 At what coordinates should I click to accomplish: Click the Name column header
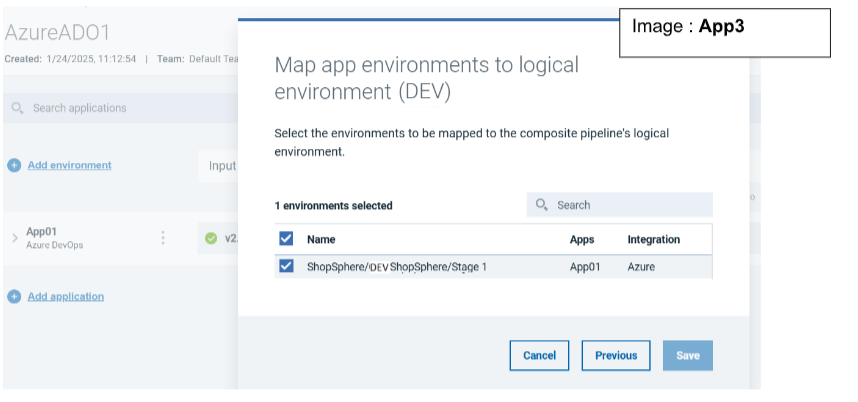coord(321,239)
